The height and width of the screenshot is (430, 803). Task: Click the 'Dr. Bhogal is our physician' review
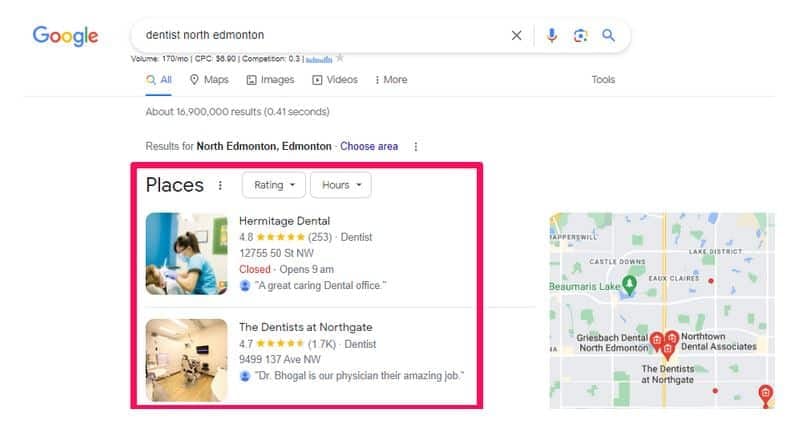(x=360, y=376)
